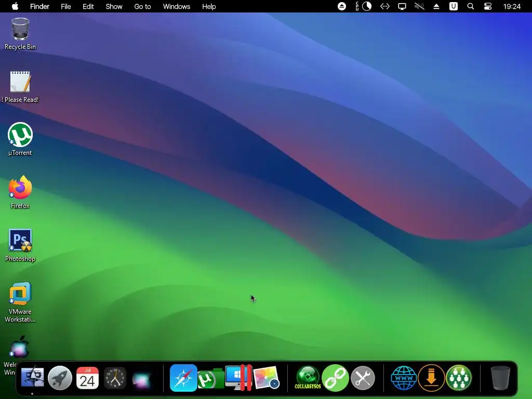Open the Finder menu

coord(39,6)
